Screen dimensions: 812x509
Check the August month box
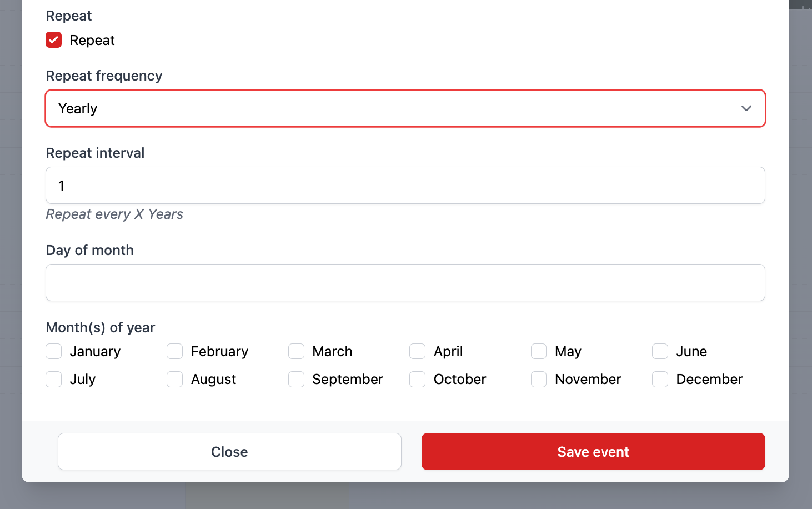[x=175, y=379]
